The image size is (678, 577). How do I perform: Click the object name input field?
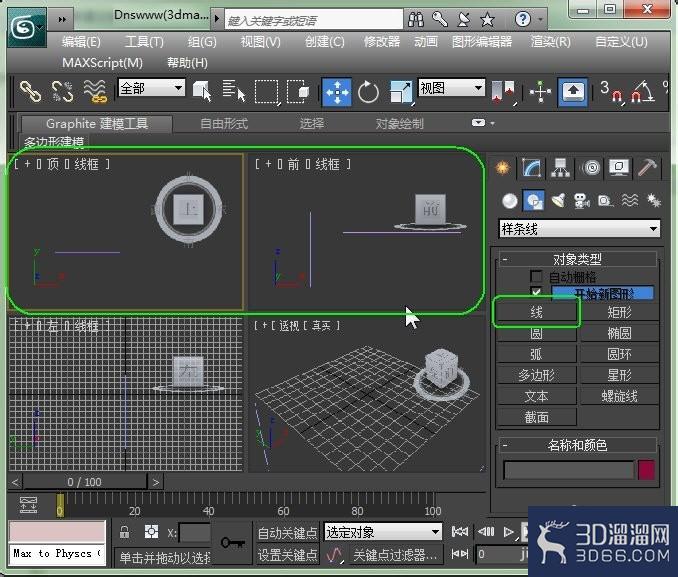pyautogui.click(x=569, y=470)
